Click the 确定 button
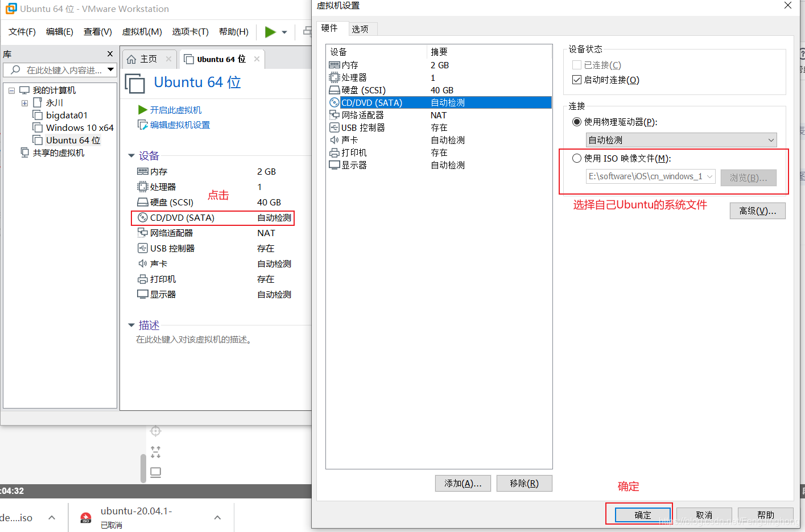805x532 pixels. pos(642,514)
